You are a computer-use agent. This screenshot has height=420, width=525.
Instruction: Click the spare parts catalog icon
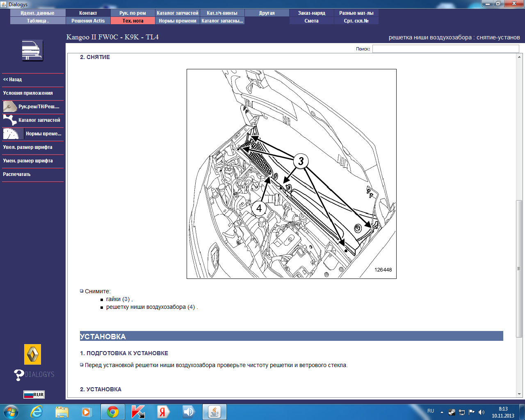pos(9,120)
